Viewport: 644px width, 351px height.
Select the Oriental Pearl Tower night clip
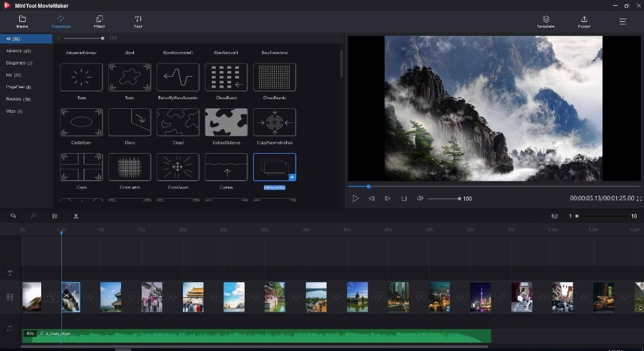(480, 297)
